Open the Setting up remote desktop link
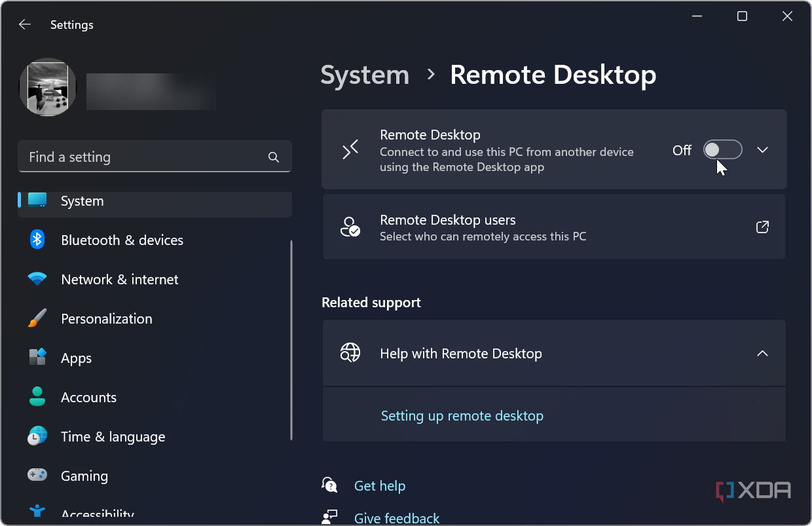Viewport: 812px width, 526px height. [x=462, y=416]
